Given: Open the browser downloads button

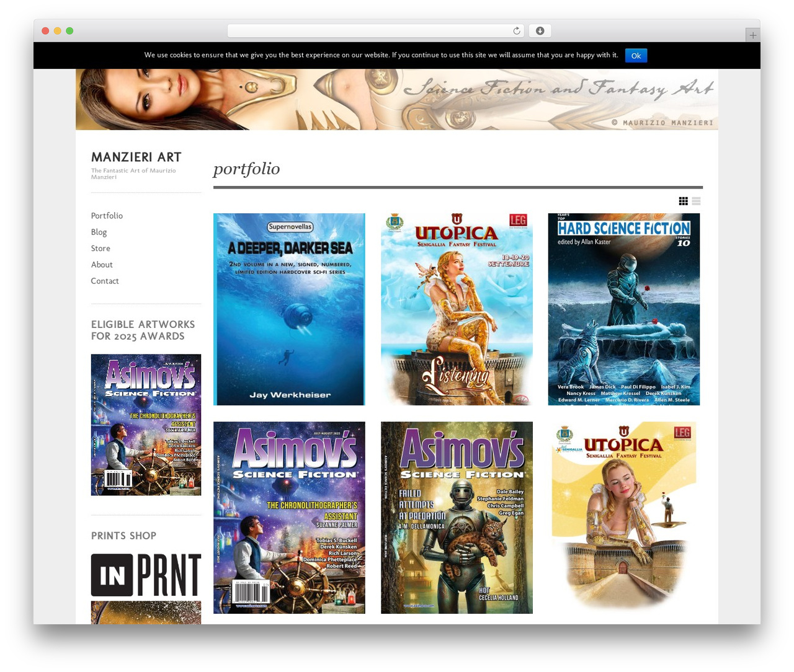Looking at the screenshot, I should pos(540,31).
